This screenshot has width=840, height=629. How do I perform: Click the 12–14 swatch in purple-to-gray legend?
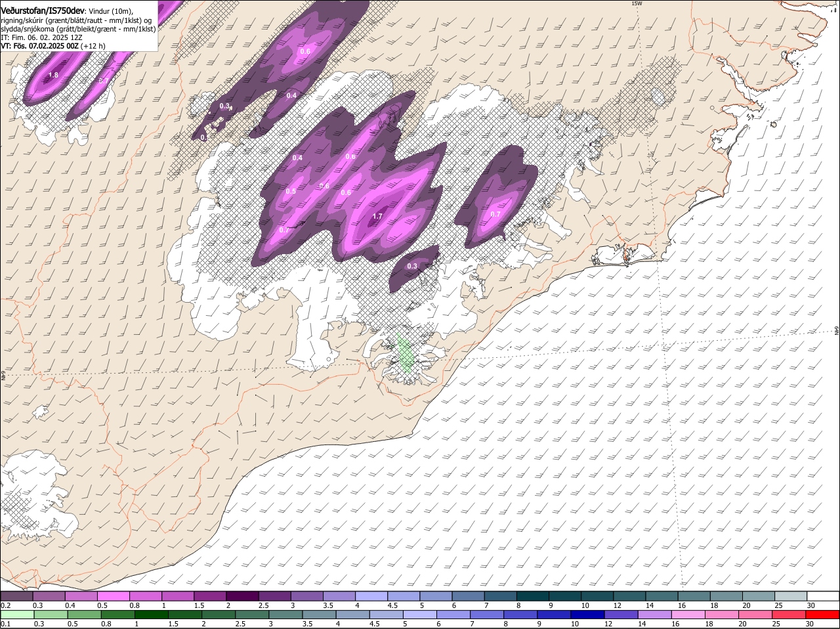[629, 596]
